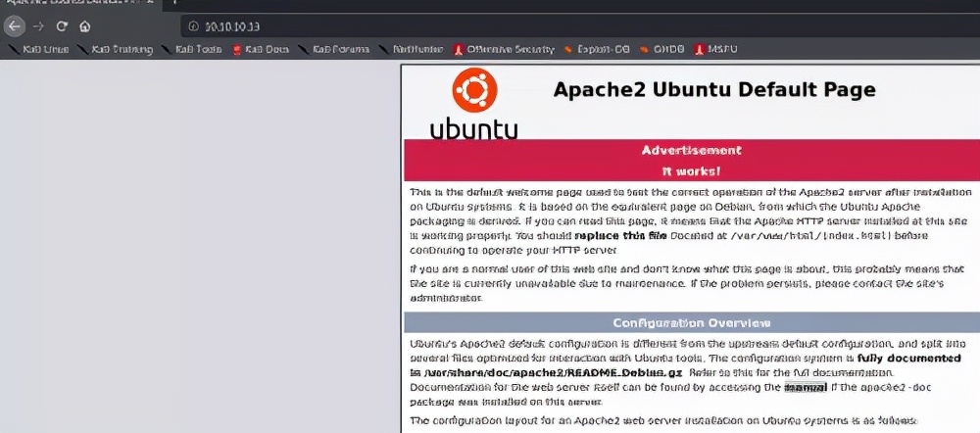Reload the current page
980x433 pixels.
(61, 26)
